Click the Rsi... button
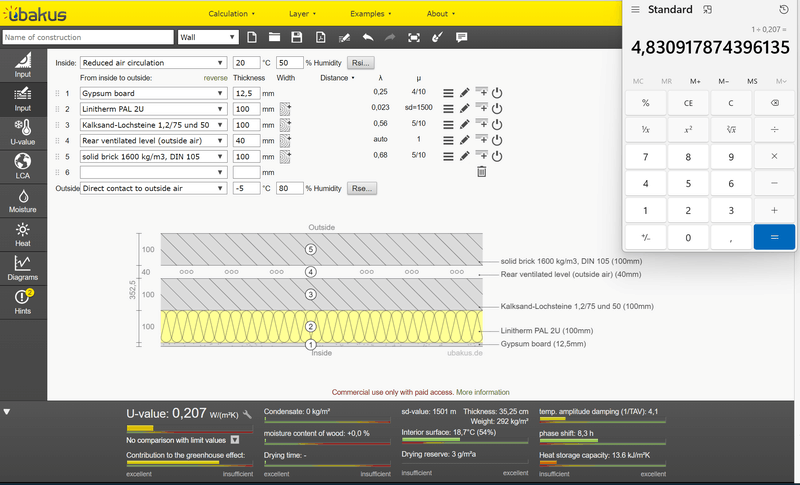 [360, 62]
